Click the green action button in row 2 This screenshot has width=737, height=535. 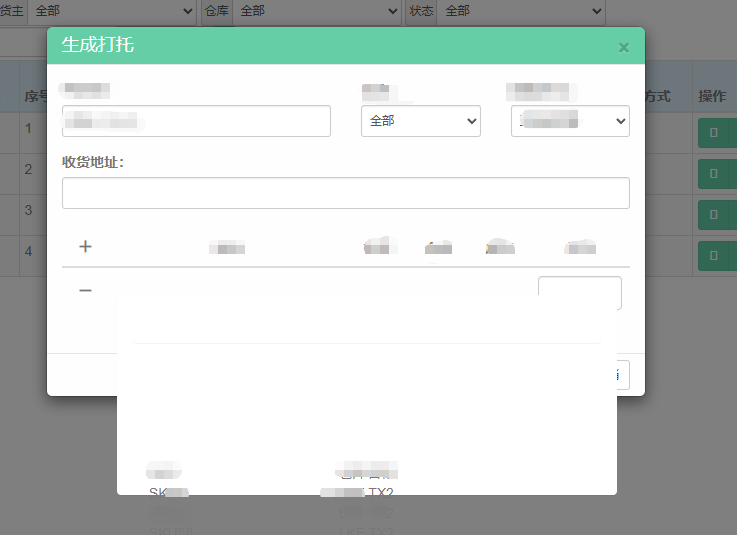pyautogui.click(x=717, y=174)
